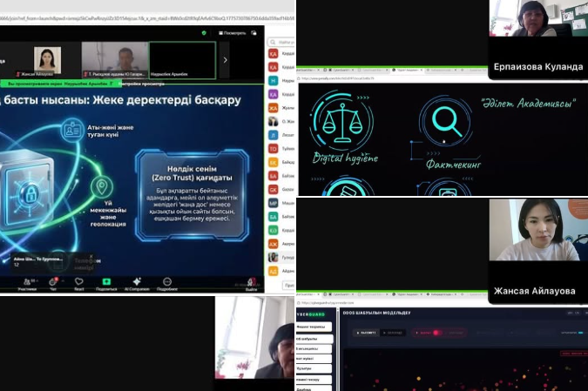
Task: Open Фишинг теориясы in CyberGuard sidebar
Action: (x=314, y=327)
